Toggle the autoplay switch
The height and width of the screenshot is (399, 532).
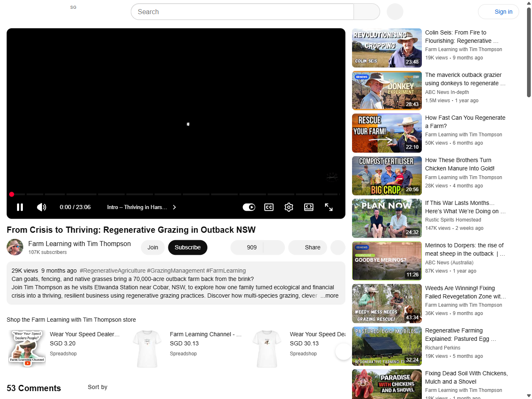[x=249, y=207]
